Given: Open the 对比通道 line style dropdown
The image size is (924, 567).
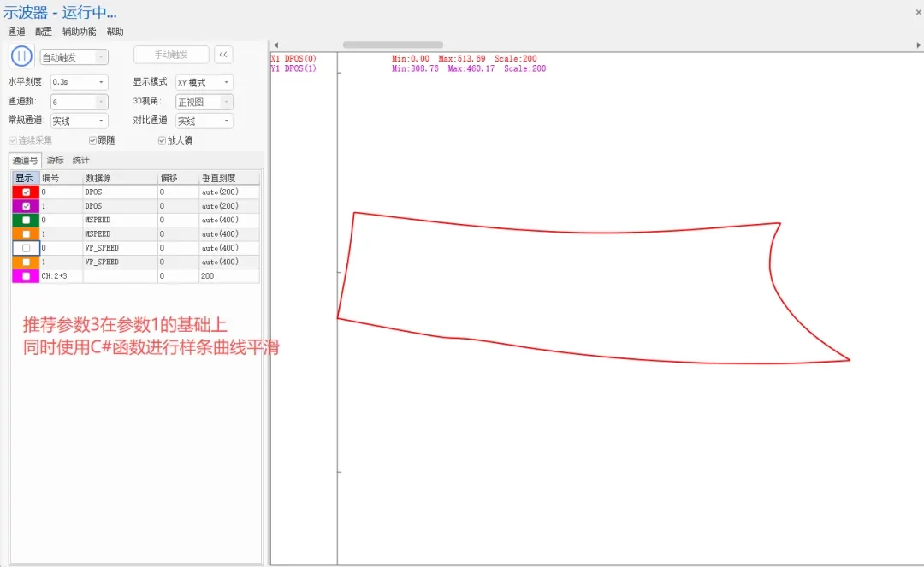Looking at the screenshot, I should click(x=204, y=121).
